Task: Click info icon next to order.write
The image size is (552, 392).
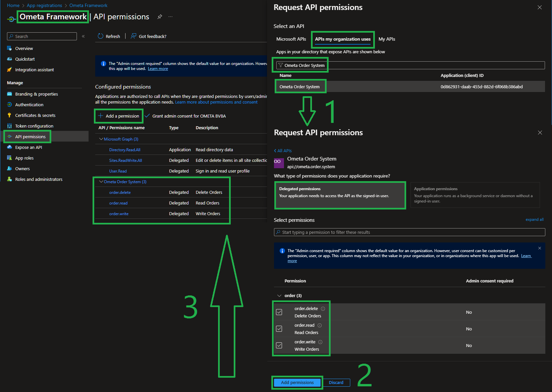Action: coord(320,342)
